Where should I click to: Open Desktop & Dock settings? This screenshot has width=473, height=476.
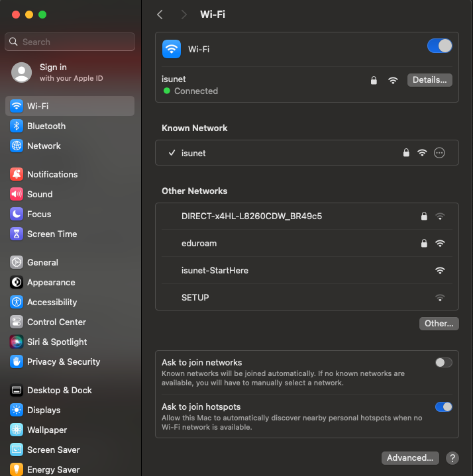tap(70, 390)
